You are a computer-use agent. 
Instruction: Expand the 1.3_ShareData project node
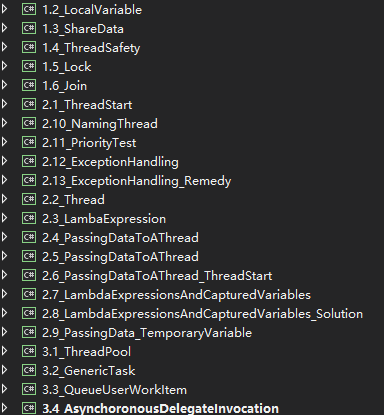pos(4,28)
